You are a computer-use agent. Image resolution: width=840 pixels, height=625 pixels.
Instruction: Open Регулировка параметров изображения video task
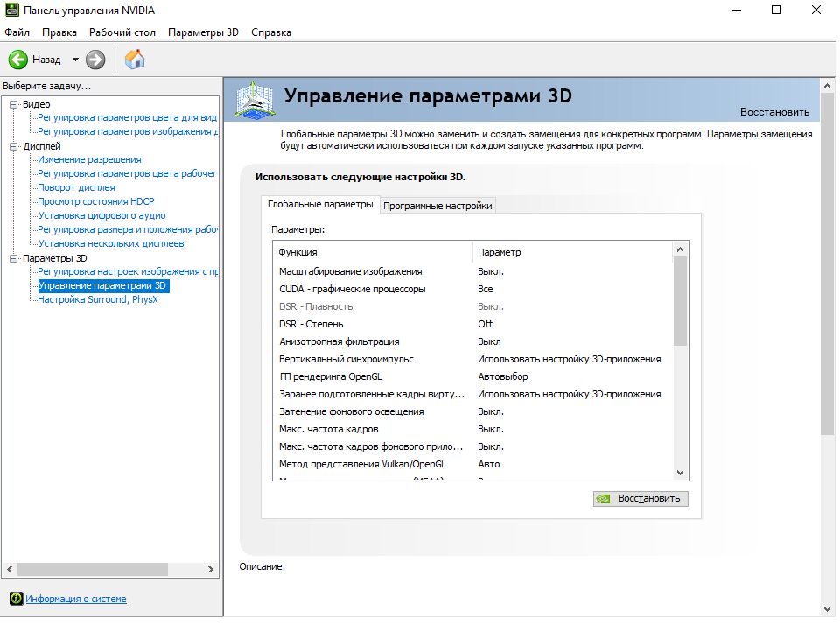click(x=128, y=131)
